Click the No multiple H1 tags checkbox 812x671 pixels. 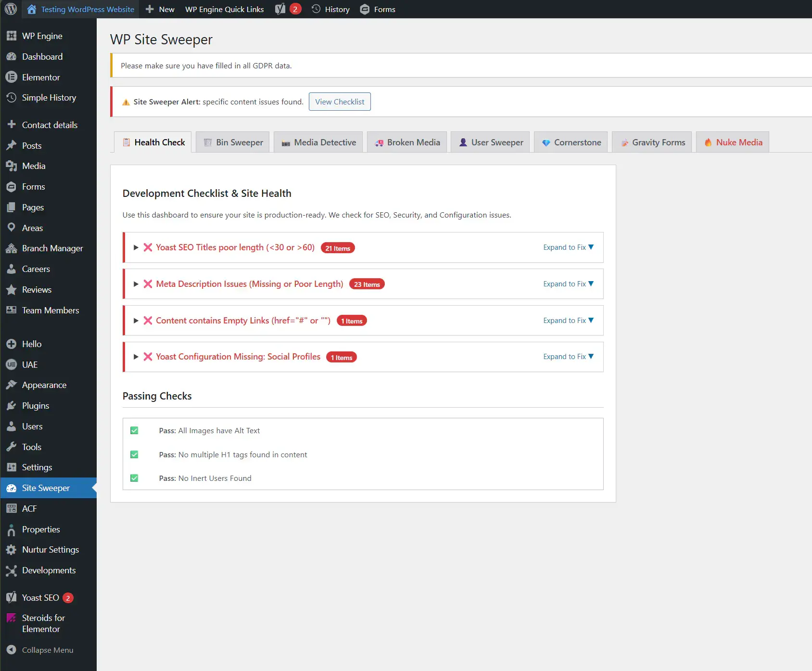[134, 454]
